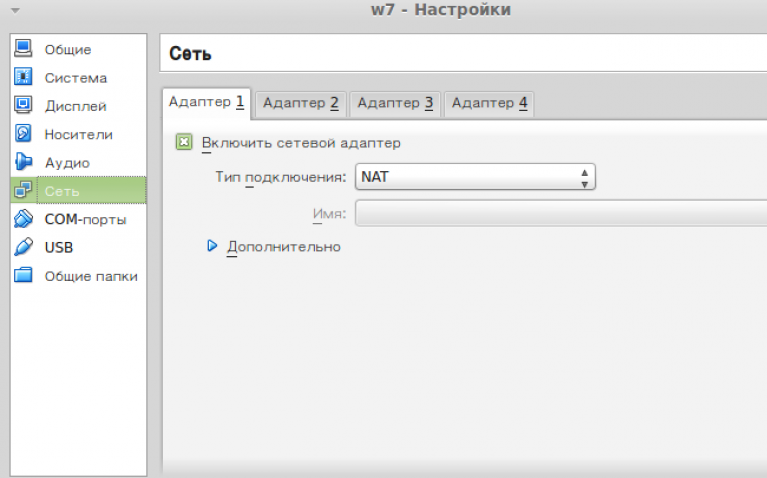Click the COM-порты connector icon
The height and width of the screenshot is (478, 767).
(x=23, y=219)
